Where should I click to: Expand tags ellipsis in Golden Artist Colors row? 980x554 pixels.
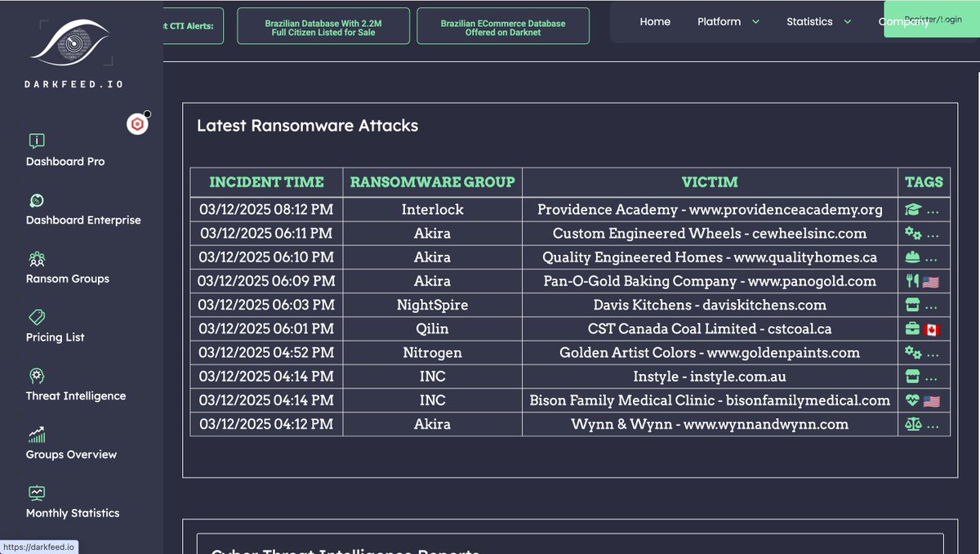[x=933, y=355]
